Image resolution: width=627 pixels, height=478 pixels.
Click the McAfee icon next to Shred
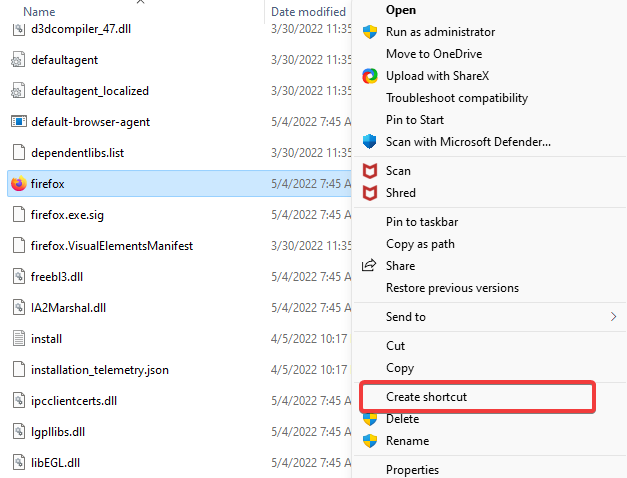click(x=370, y=193)
